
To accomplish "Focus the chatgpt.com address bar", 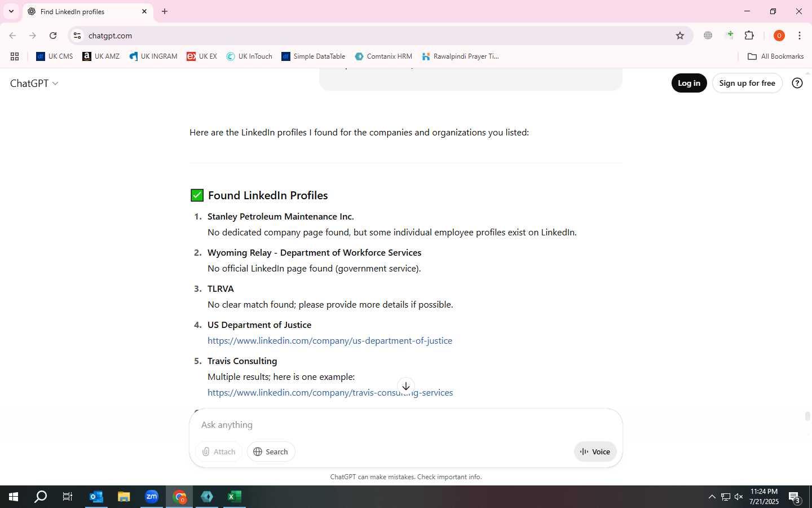I will [378, 36].
